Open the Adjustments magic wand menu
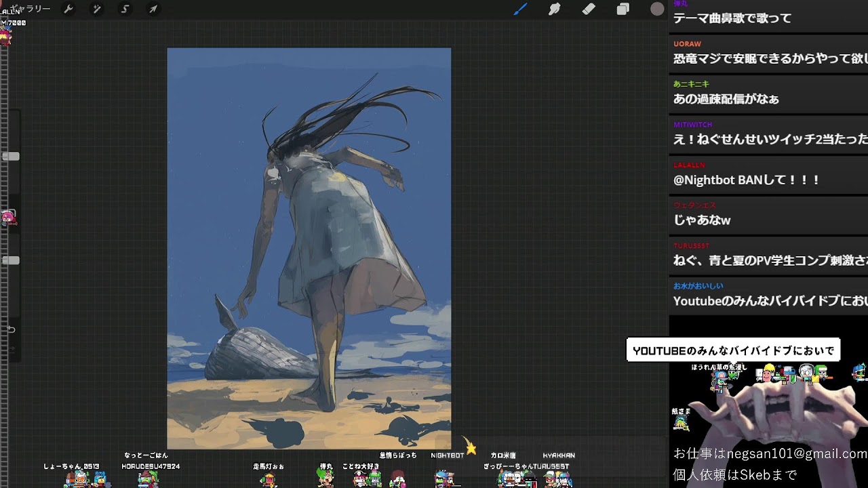Screen dimensions: 868x488 (x=96, y=9)
